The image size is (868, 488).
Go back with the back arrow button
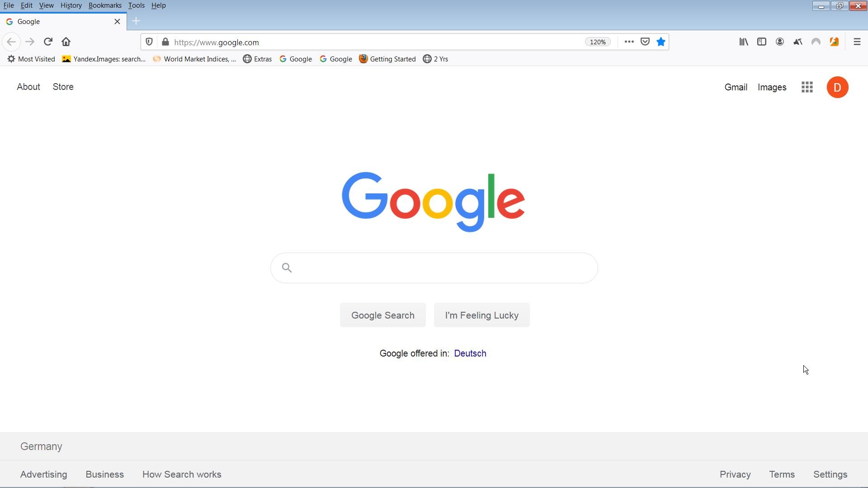11,42
